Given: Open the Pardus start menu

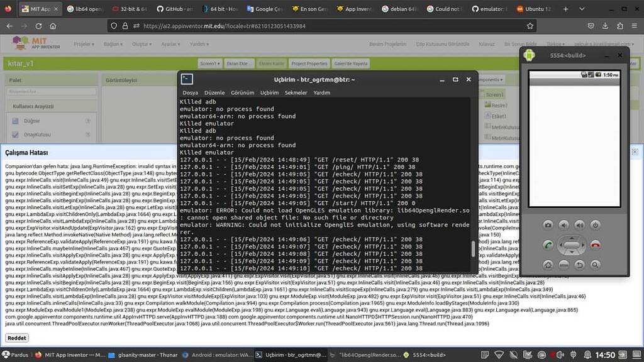Looking at the screenshot, I should click(x=15, y=355).
